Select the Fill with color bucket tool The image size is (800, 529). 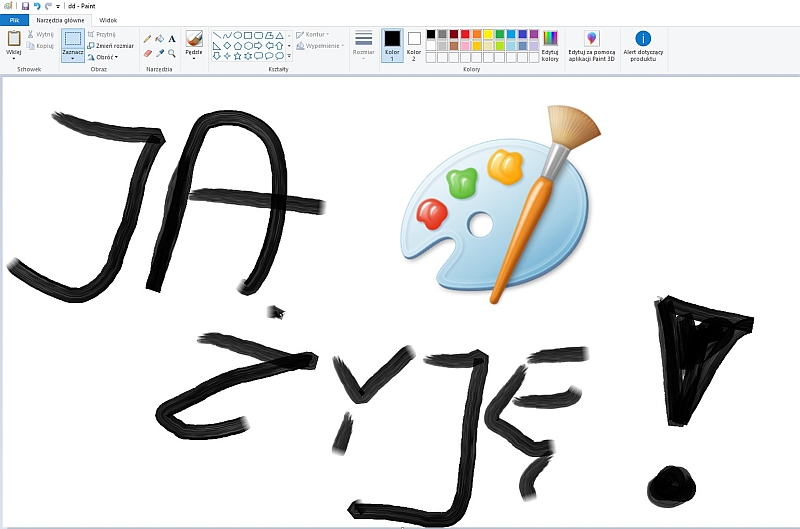160,39
